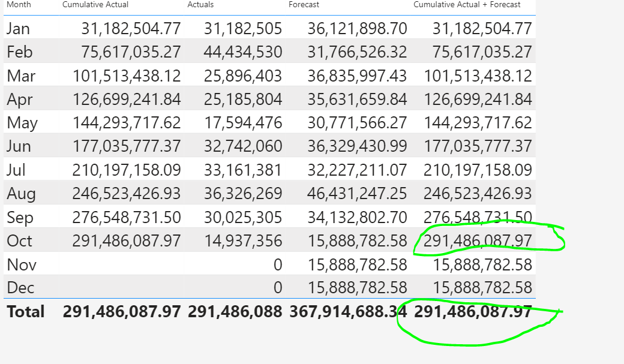Click Forecast value 36,121,898.70 for Jan

(358, 29)
